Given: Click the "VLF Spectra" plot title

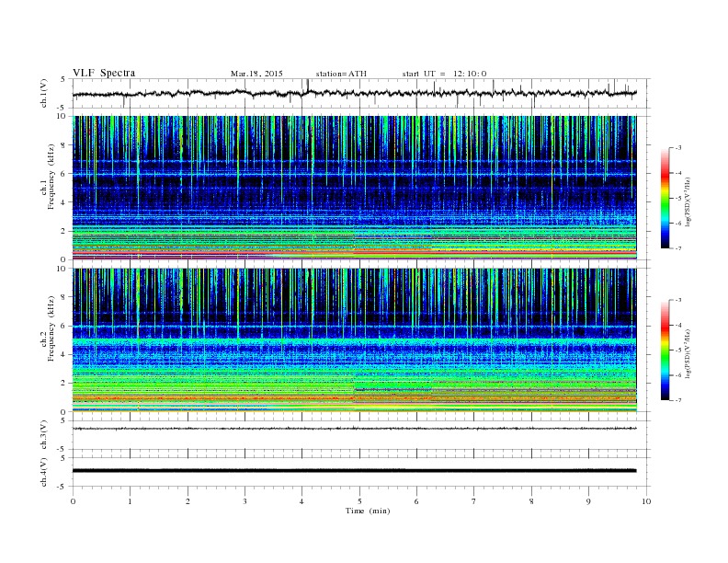Looking at the screenshot, I should [104, 73].
